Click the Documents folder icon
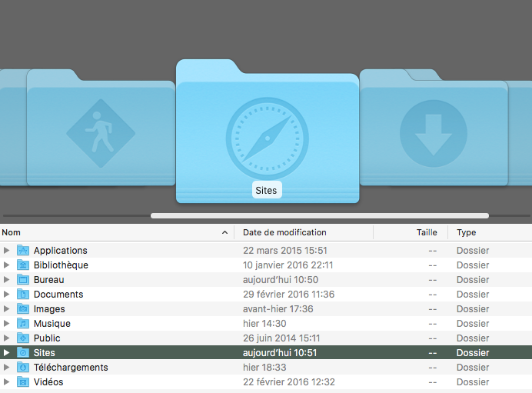Screen dimensions: 532x393 (23, 295)
